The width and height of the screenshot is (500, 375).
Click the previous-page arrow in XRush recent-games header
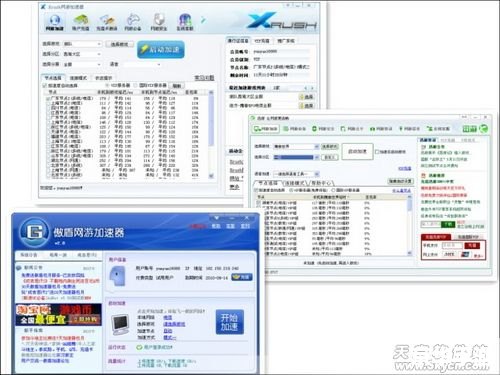click(306, 88)
